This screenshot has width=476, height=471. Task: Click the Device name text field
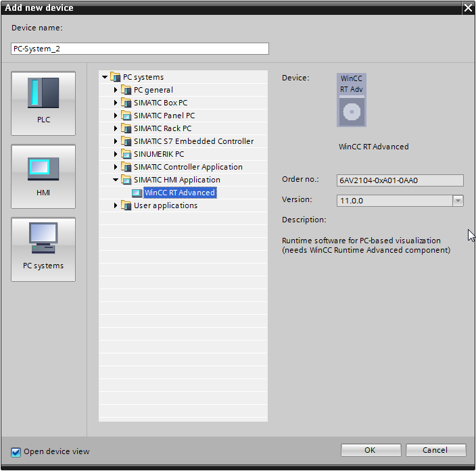[x=140, y=49]
